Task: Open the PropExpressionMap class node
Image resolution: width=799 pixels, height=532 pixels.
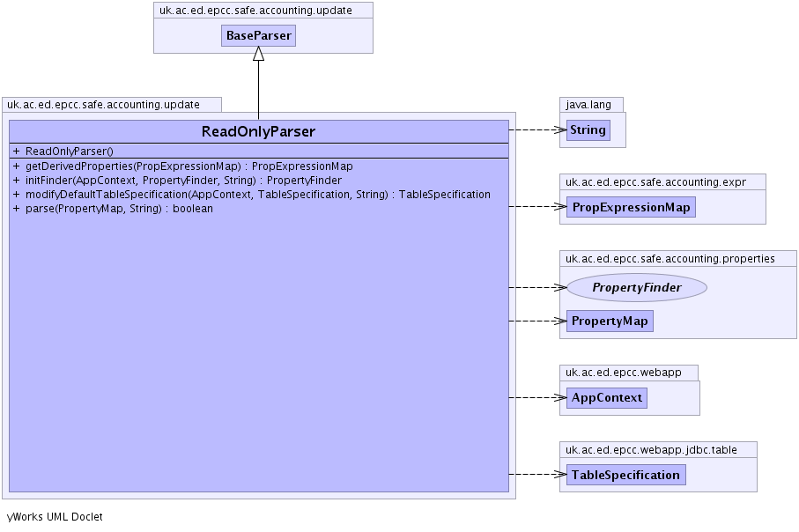Action: [630, 207]
